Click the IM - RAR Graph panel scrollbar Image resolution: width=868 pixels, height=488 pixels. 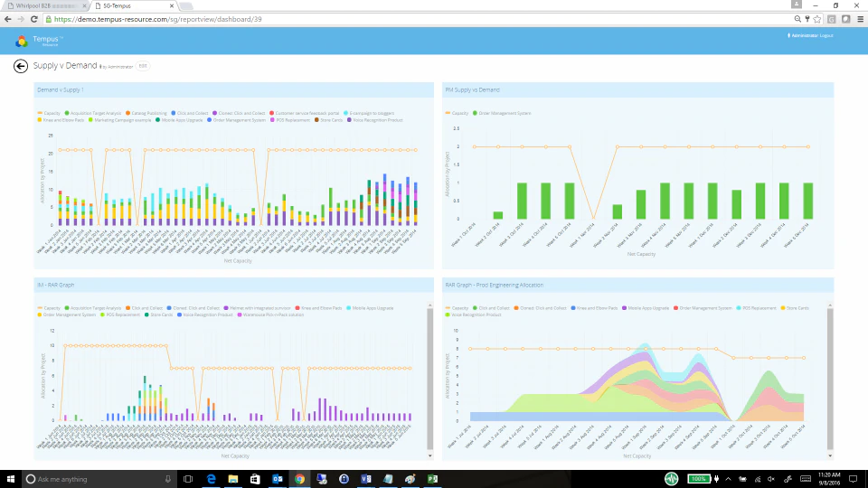[430, 379]
